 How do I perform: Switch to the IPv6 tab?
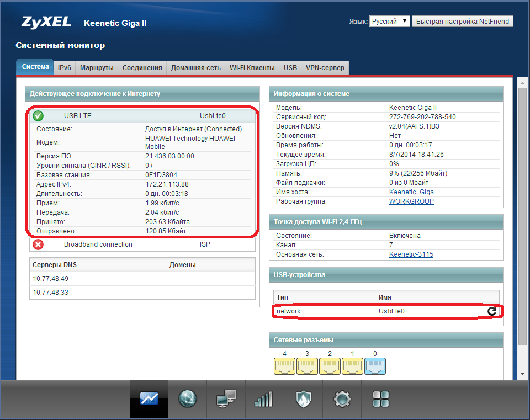(x=65, y=68)
